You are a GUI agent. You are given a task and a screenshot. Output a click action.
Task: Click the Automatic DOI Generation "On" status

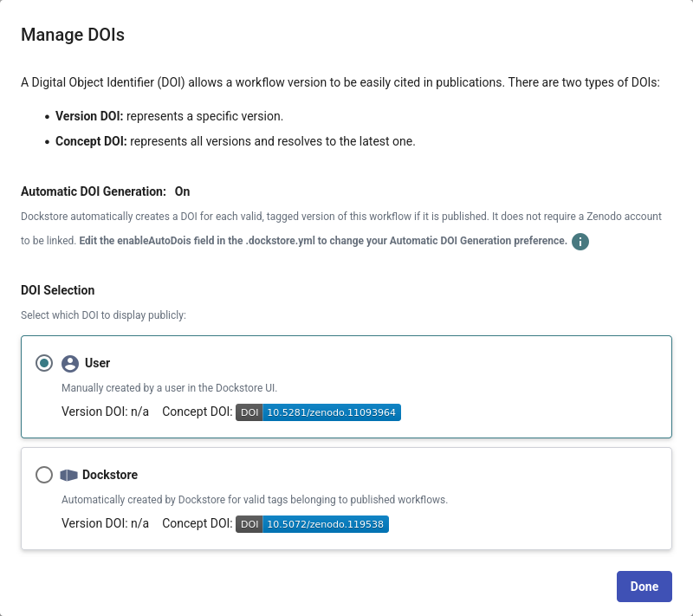182,191
